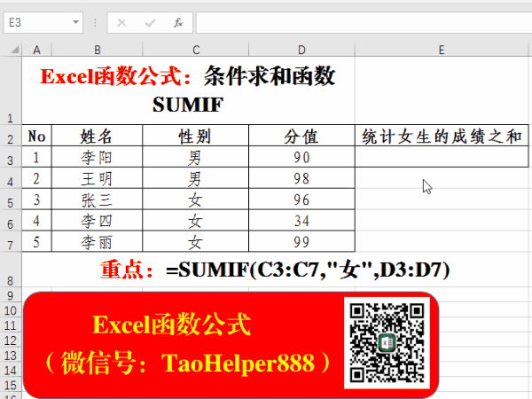Click the '姓名' header cell
The height and width of the screenshot is (399, 532).
coord(97,136)
